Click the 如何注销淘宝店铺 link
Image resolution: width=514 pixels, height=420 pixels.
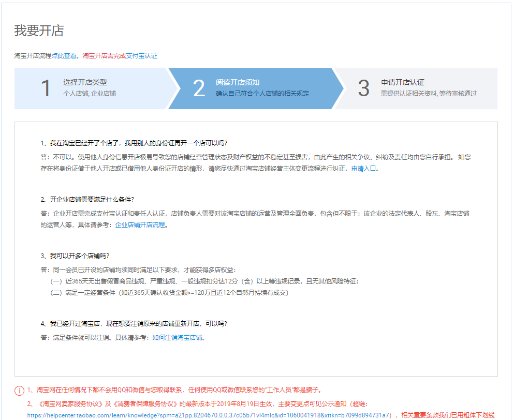[177, 338]
